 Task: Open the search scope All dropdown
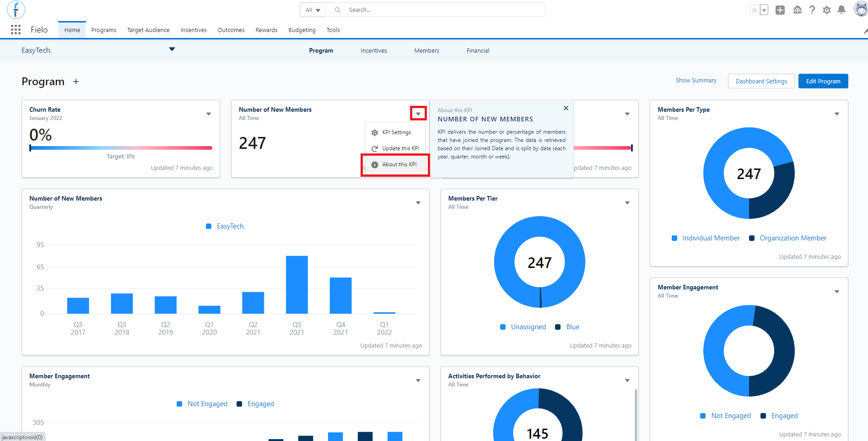(313, 10)
